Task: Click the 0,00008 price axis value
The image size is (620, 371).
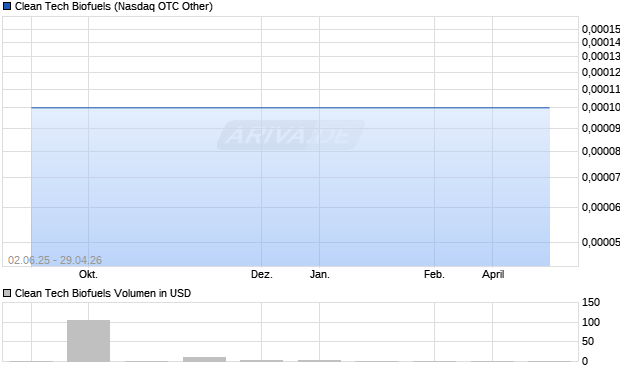Action: point(601,151)
